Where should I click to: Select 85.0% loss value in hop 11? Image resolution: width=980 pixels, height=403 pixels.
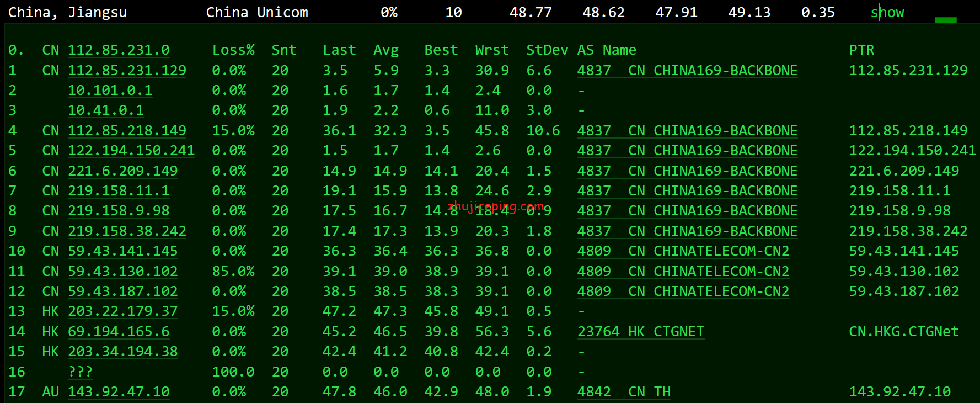233,272
